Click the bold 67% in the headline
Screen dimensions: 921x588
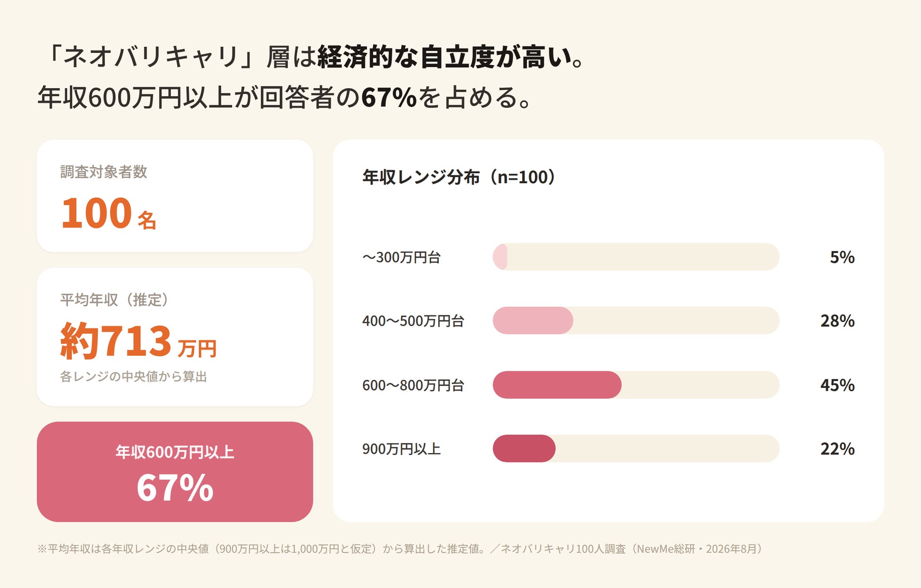coord(390,98)
